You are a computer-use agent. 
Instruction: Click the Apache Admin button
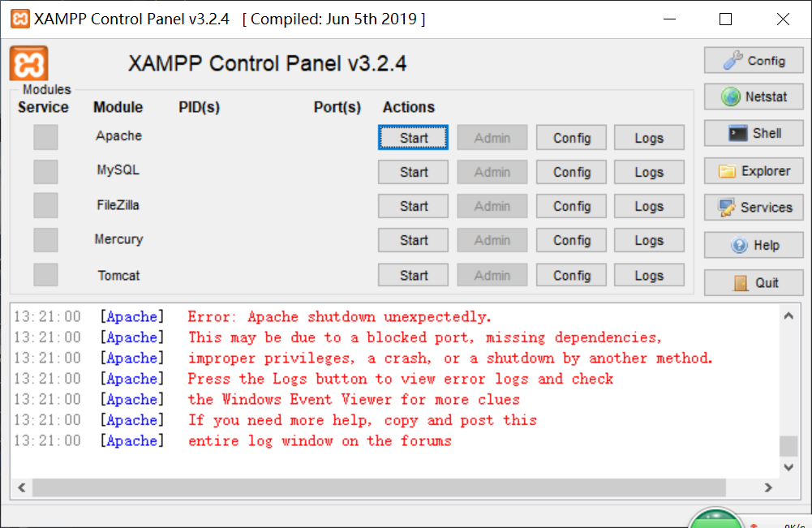coord(492,138)
